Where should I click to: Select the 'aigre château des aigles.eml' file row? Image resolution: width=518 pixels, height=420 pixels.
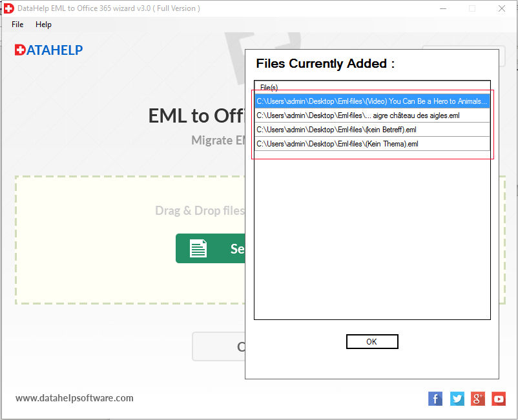(372, 115)
